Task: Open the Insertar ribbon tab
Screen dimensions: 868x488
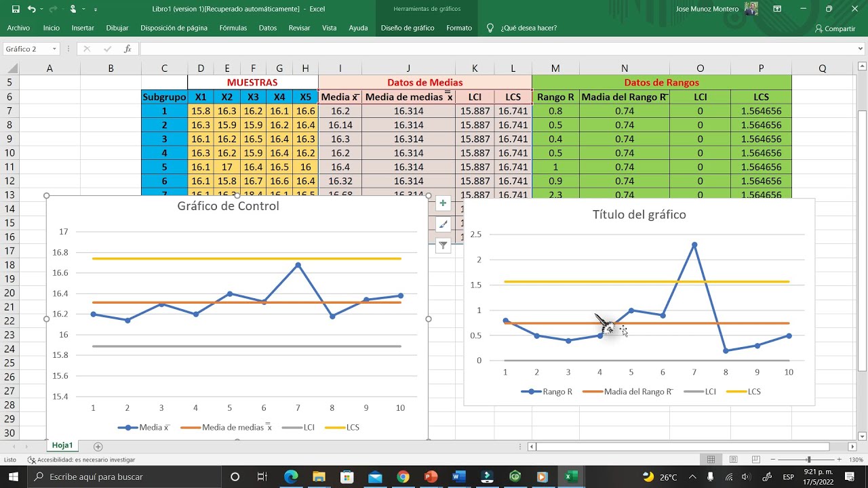Action: coord(83,28)
